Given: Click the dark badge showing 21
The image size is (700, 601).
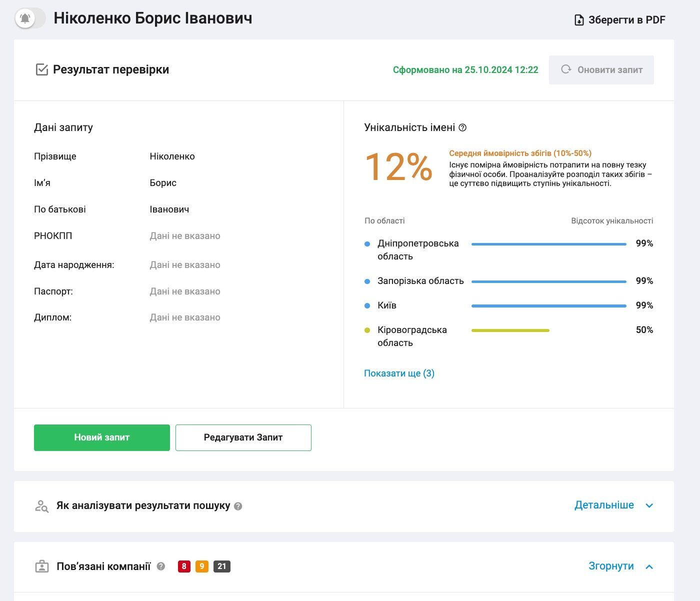Looking at the screenshot, I should pyautogui.click(x=222, y=566).
